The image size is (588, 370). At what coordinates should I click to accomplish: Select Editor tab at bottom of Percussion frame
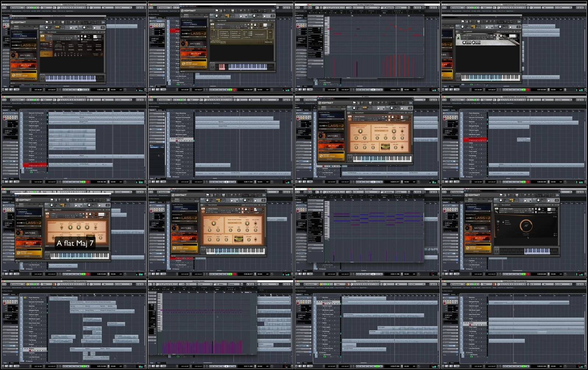(x=159, y=86)
